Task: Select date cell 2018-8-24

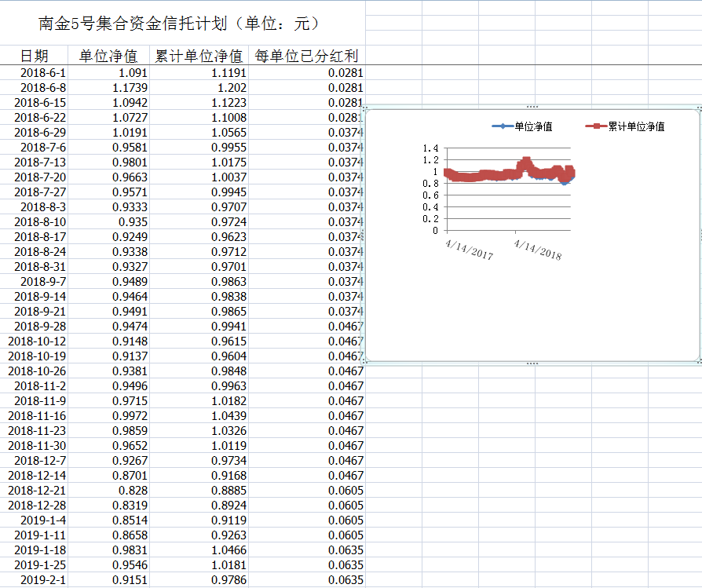Action: click(x=34, y=251)
